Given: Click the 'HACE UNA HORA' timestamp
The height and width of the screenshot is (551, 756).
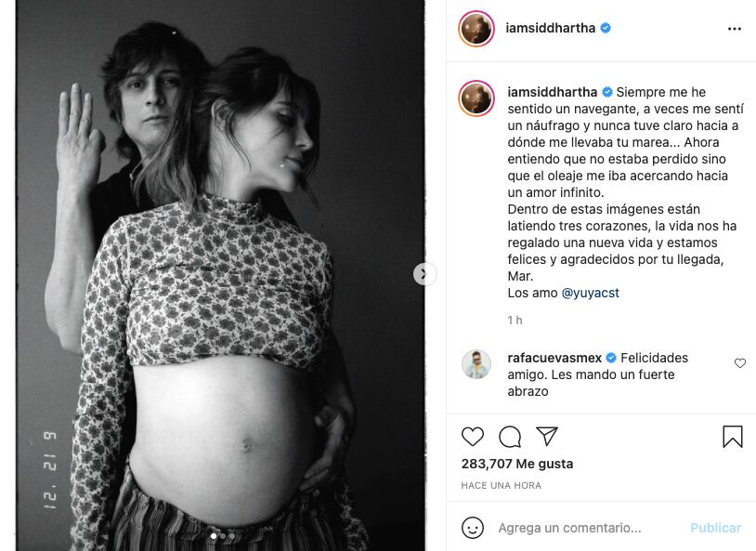Looking at the screenshot, I should coord(501,485).
